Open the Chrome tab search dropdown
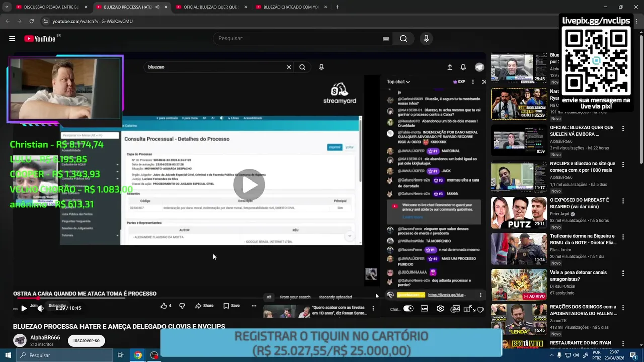The width and height of the screenshot is (644, 362). [x=7, y=7]
